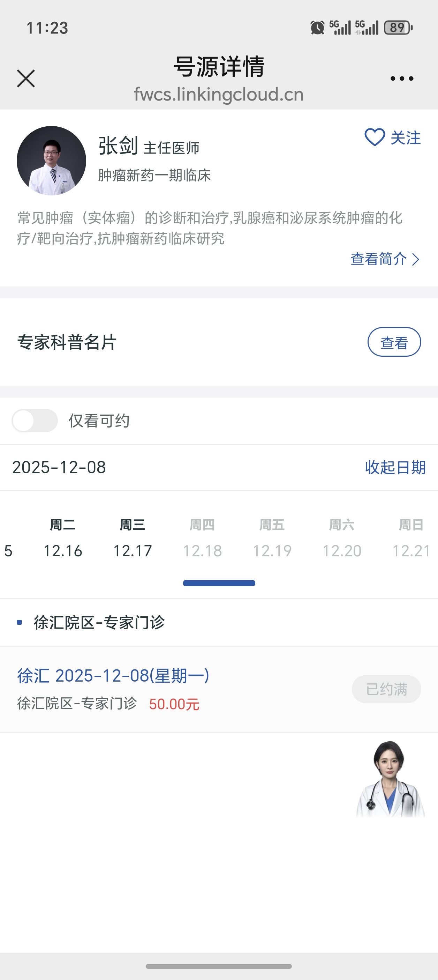
Task: Enable the 仅看可约 toggle switch
Action: click(x=35, y=421)
